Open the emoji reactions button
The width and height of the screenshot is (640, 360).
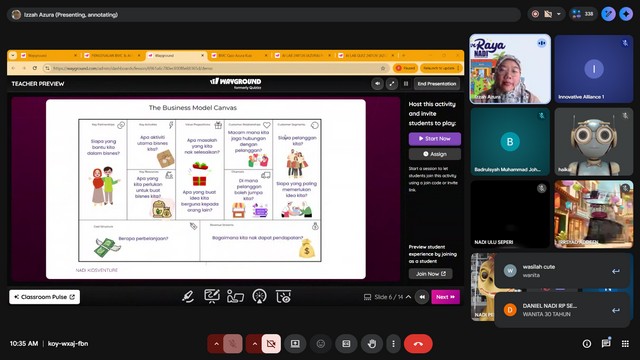(321, 344)
